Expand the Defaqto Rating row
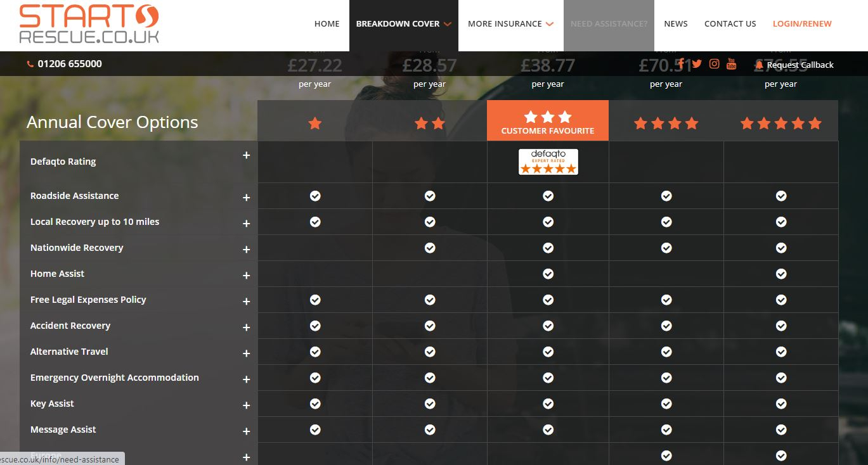This screenshot has width=868, height=465. pos(246,155)
